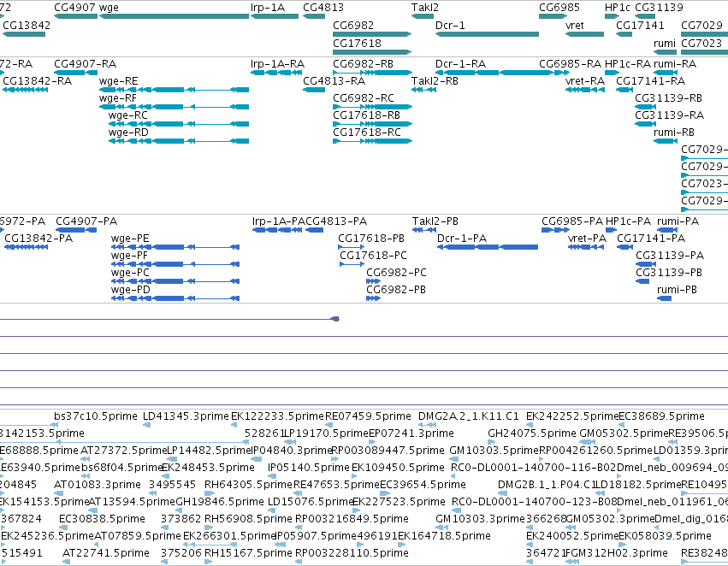This screenshot has height=566, width=728.
Task: Click the 'EK122233.5prime' EST label
Action: [x=277, y=416]
